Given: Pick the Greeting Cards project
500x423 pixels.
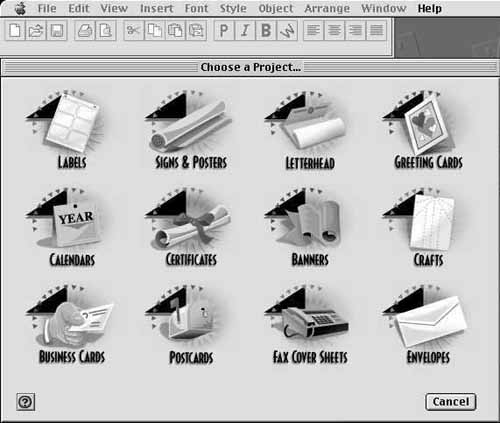Looking at the screenshot, I should tap(427, 128).
